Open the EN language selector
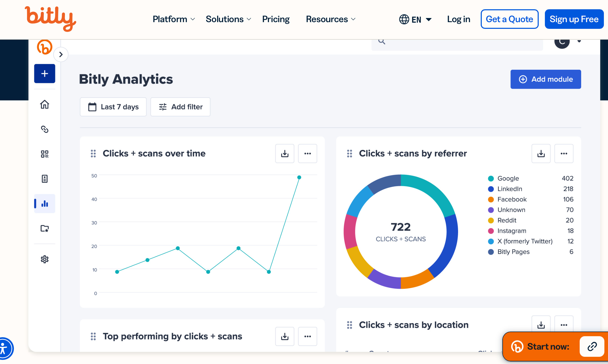608x364 pixels. click(415, 19)
